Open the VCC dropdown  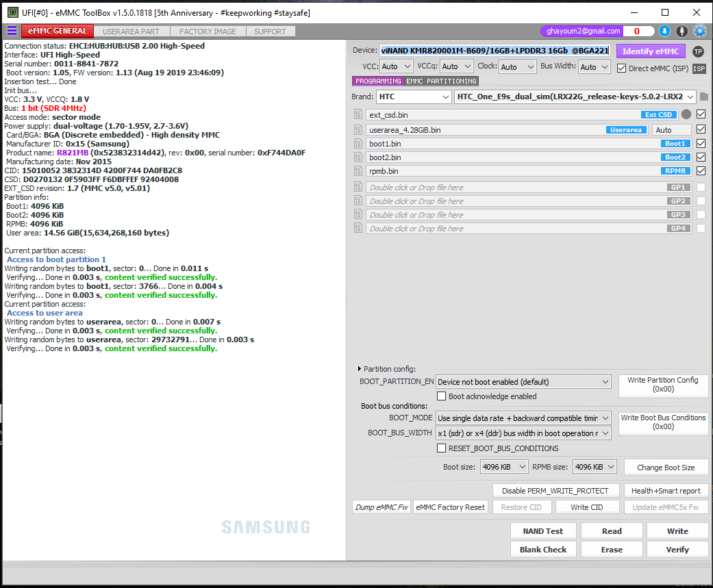396,67
